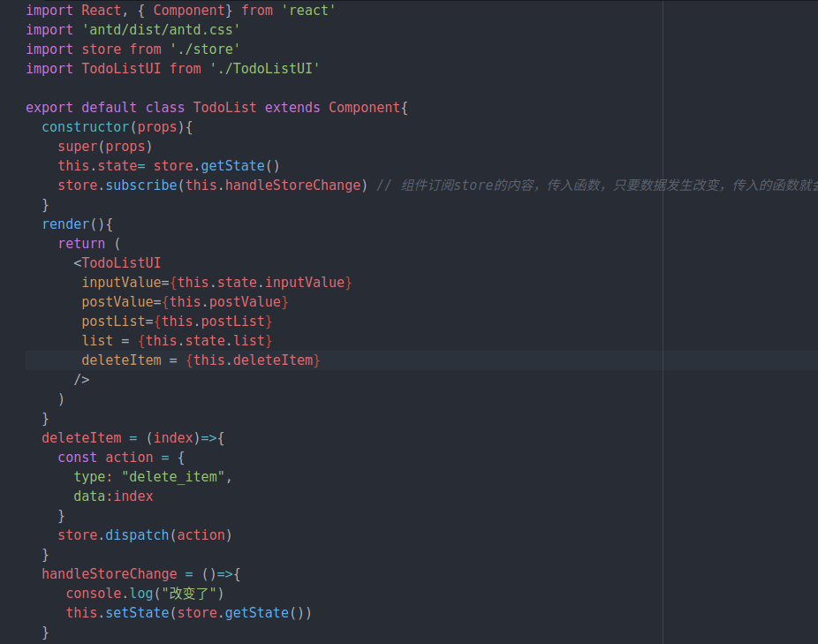
Task: Click the word Component after extends
Action: 364,108
